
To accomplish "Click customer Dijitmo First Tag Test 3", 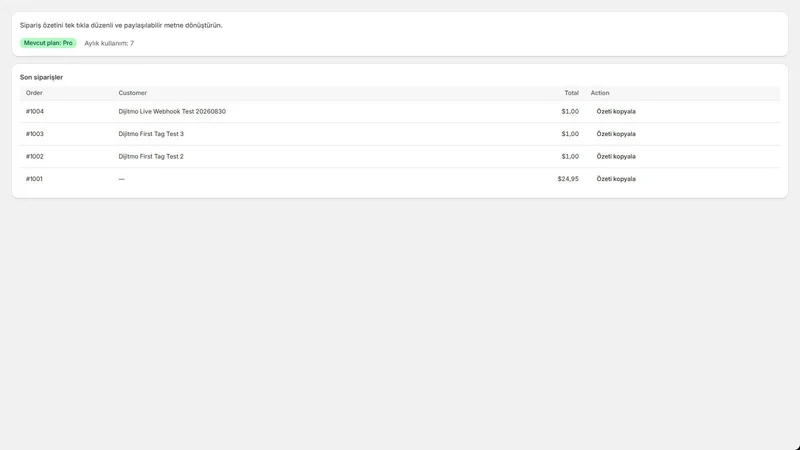I will click(151, 134).
